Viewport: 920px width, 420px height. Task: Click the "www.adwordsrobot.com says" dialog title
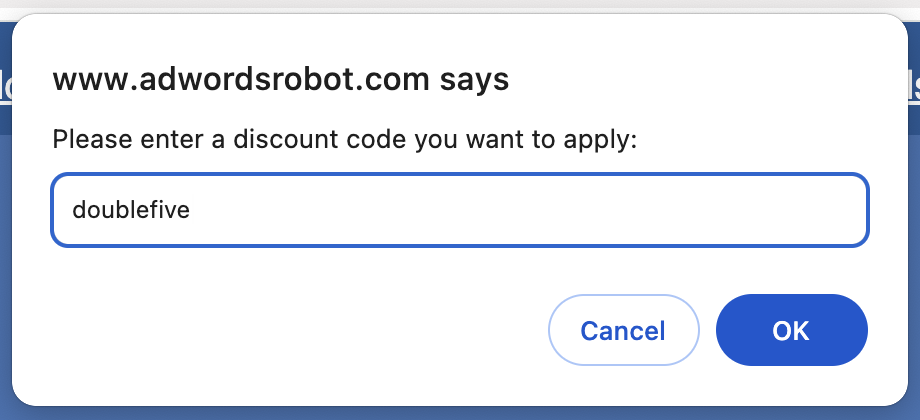(281, 78)
